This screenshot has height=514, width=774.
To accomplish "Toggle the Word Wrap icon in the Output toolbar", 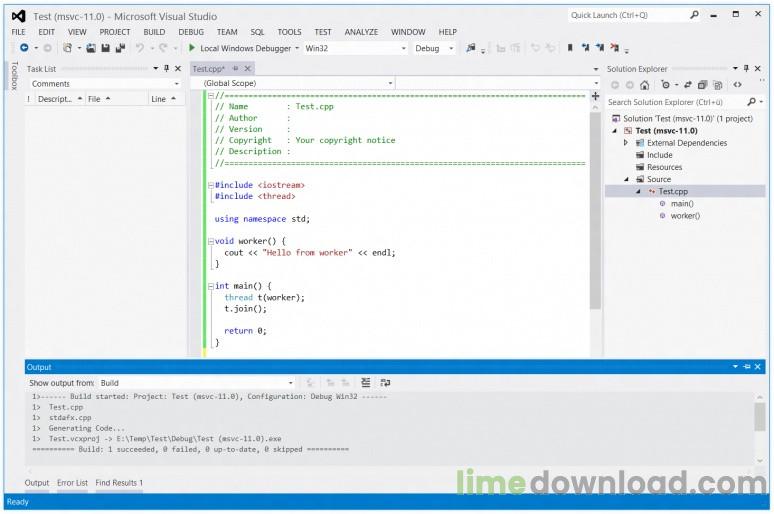I will coord(386,383).
